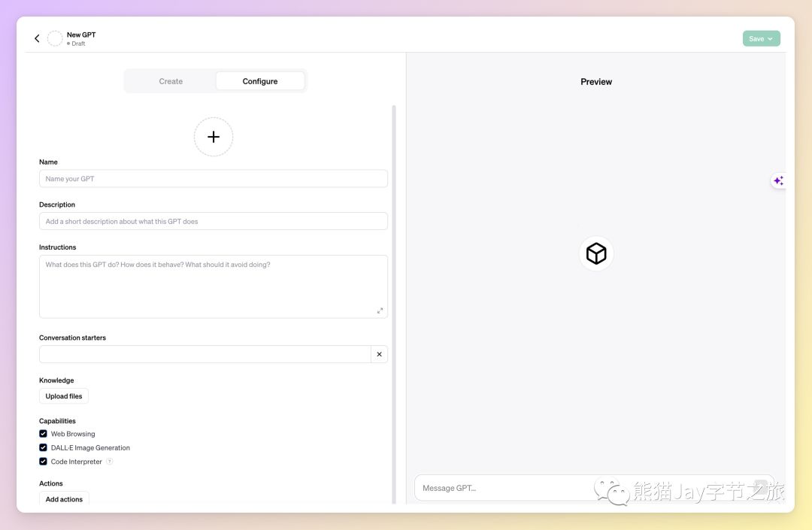Select the Configure tab

(x=260, y=81)
